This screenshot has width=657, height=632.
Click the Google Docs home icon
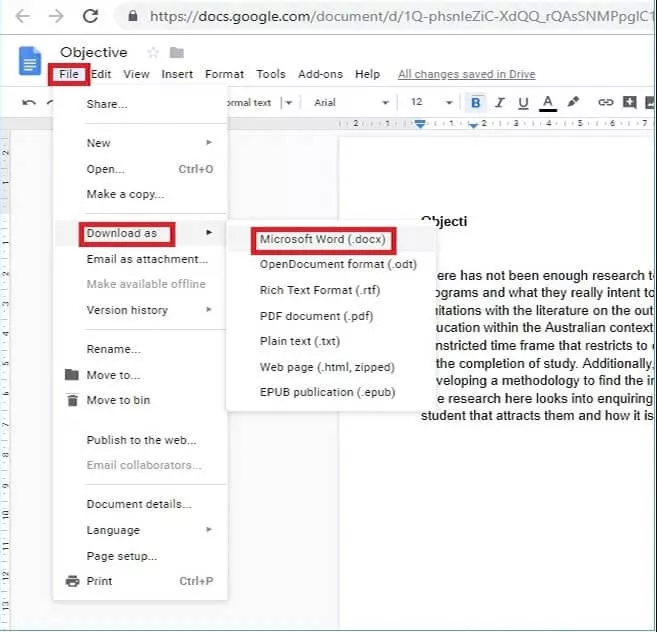click(x=30, y=61)
